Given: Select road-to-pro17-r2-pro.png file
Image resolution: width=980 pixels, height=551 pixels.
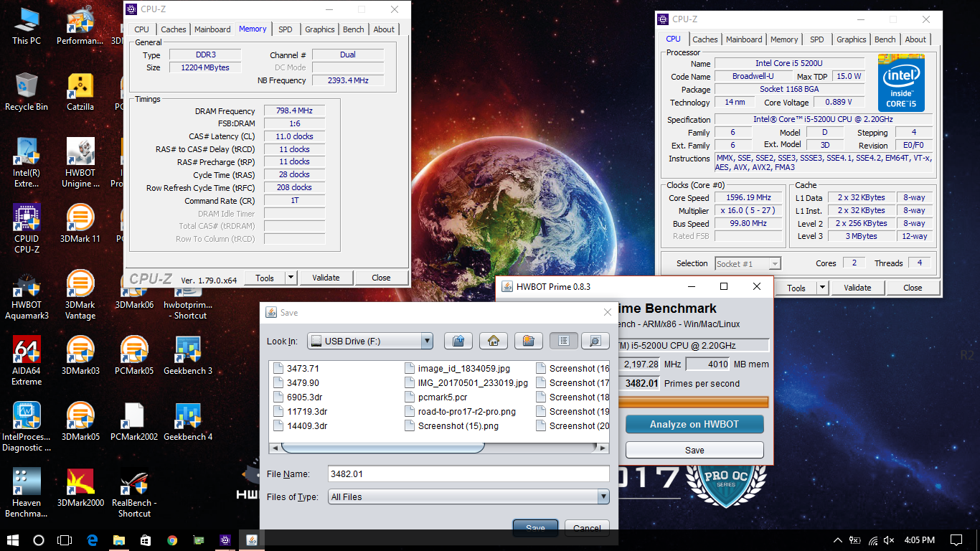Looking at the screenshot, I should [461, 412].
